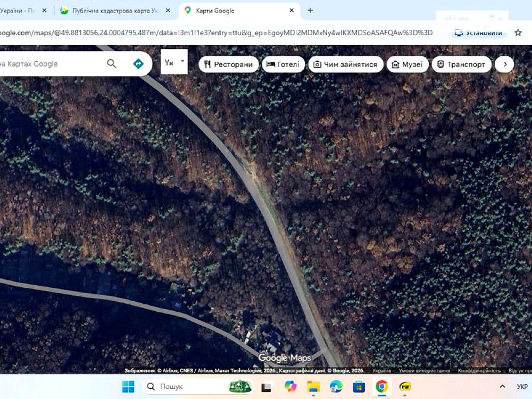Toggle the Музеї category chip

click(407, 64)
